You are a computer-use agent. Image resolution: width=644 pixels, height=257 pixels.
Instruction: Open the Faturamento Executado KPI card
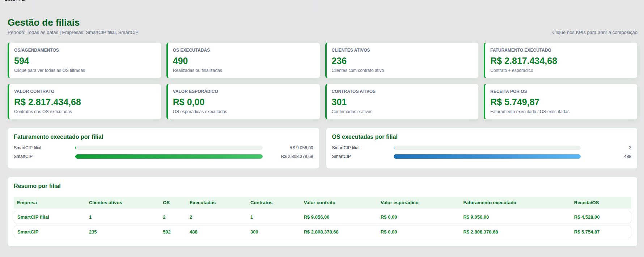[560, 60]
